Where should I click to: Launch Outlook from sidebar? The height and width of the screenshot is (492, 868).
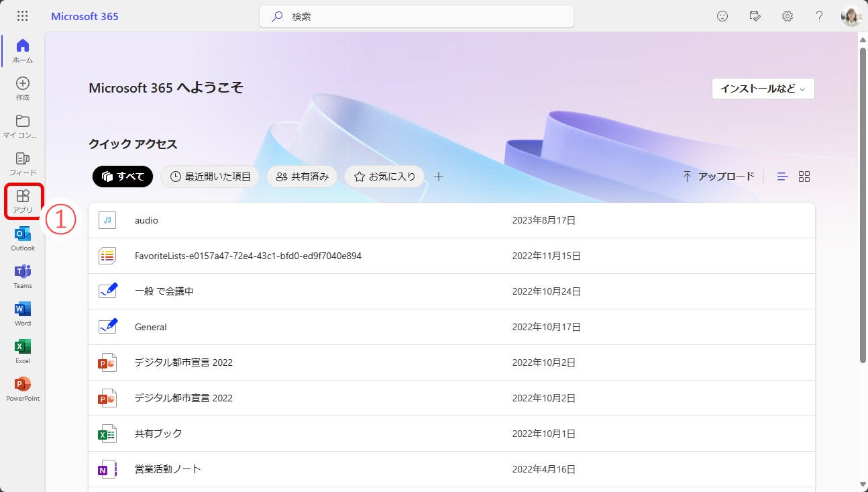point(23,239)
